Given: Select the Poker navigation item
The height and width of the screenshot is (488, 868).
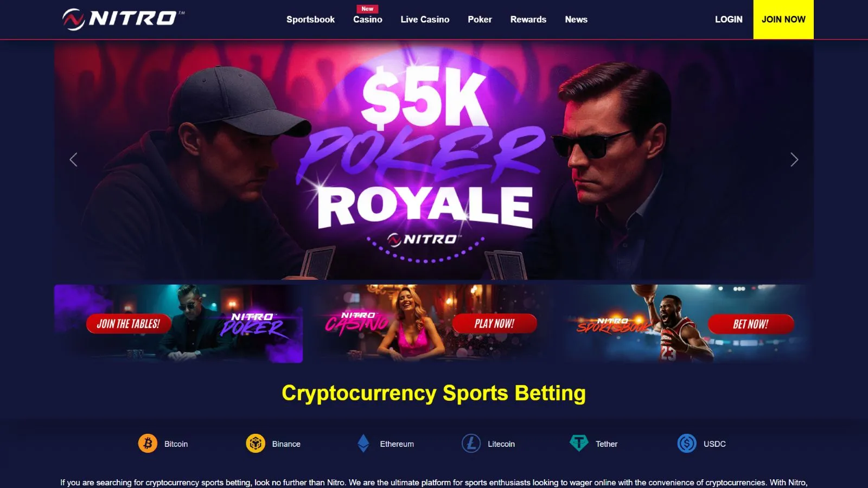Looking at the screenshot, I should [x=480, y=20].
